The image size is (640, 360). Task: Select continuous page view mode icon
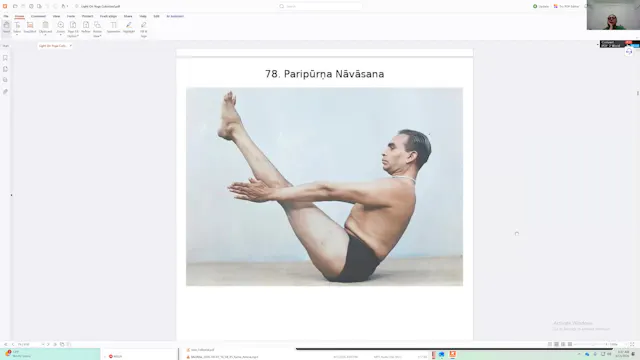pyautogui.click(x=556, y=344)
